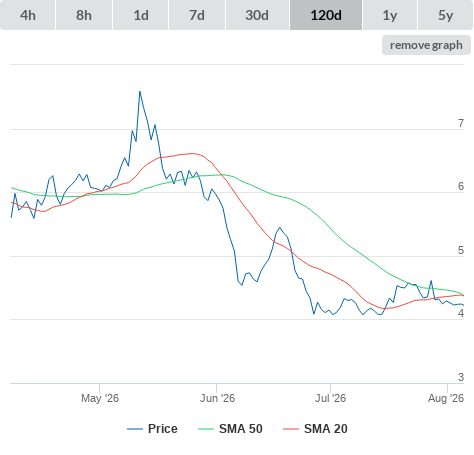Click the green SMA 50 line marker
The image size is (474, 455).
[206, 429]
